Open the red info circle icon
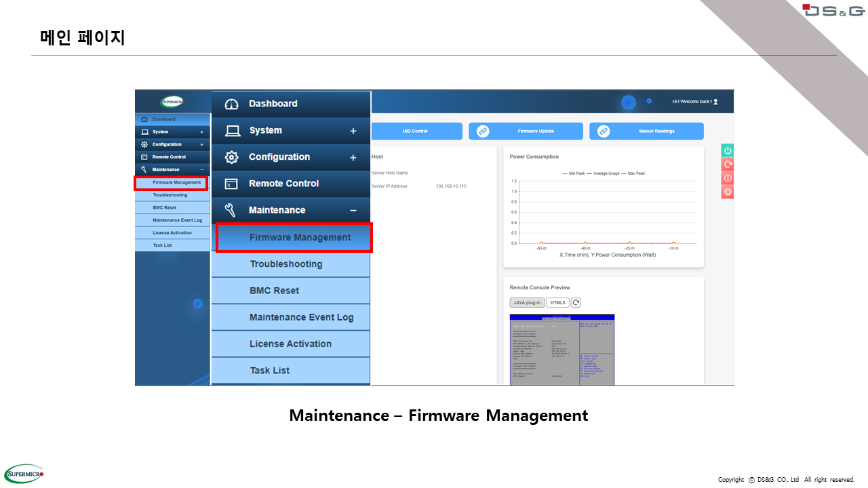The width and height of the screenshot is (868, 488). (x=728, y=178)
